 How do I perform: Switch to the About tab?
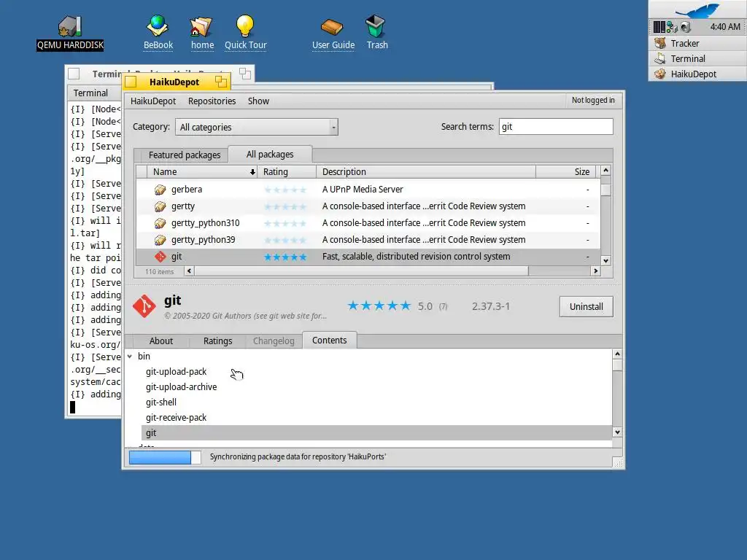(x=161, y=341)
